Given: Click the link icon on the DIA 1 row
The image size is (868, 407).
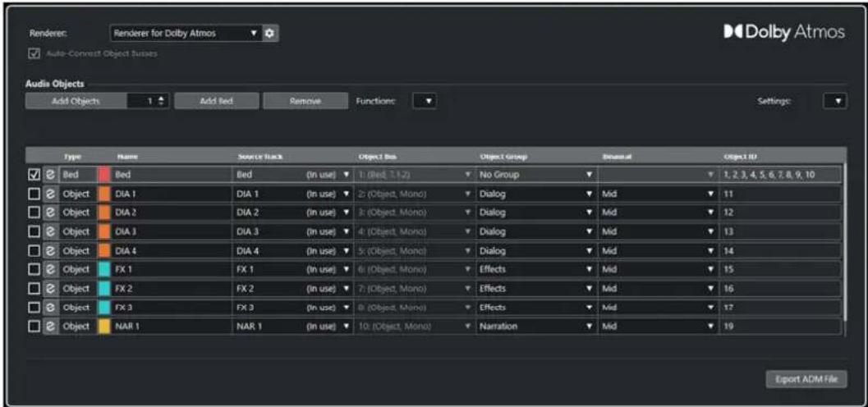Looking at the screenshot, I should click(51, 194).
